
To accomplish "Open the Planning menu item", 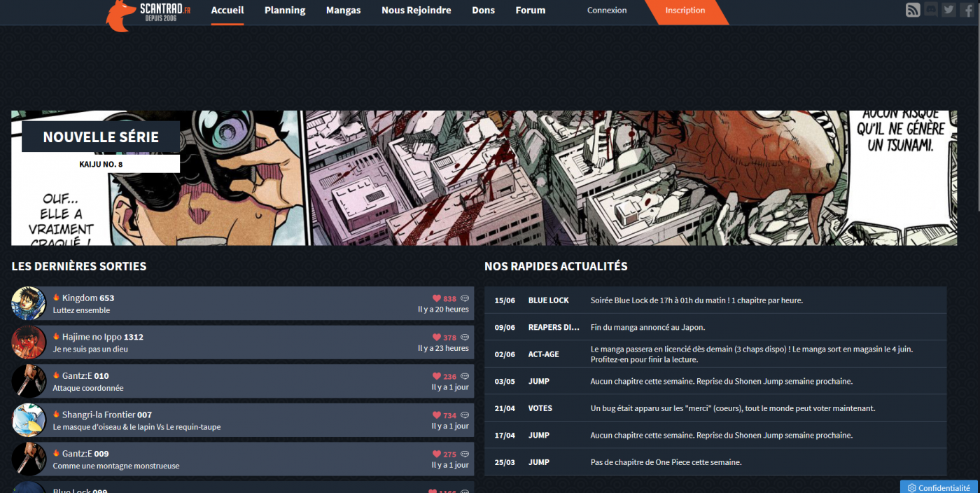I will point(285,11).
